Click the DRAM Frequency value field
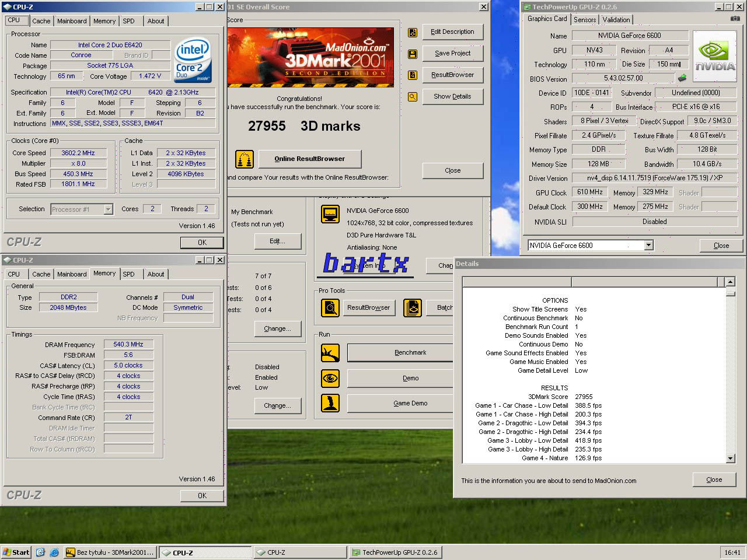Viewport: 747px width, 560px height. click(x=128, y=344)
